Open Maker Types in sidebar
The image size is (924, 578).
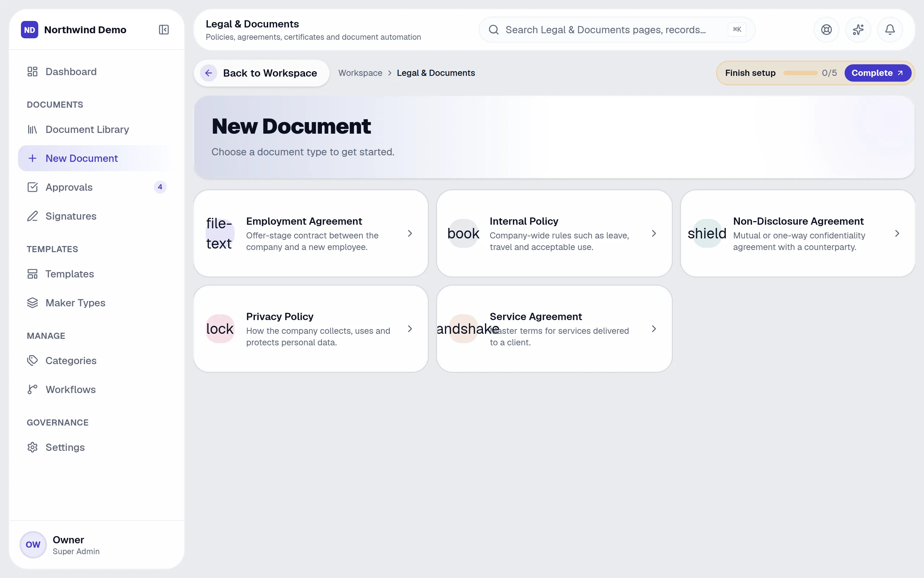[x=97, y=303]
